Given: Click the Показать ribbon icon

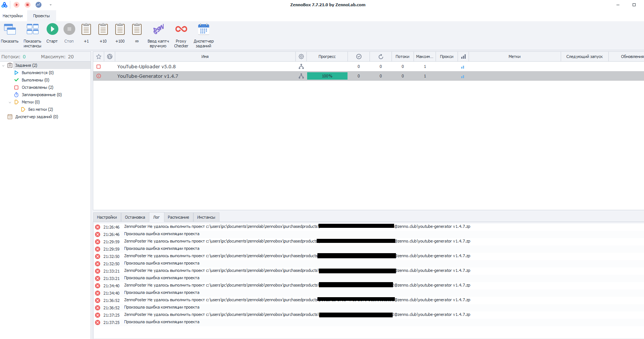Looking at the screenshot, I should tap(10, 29).
